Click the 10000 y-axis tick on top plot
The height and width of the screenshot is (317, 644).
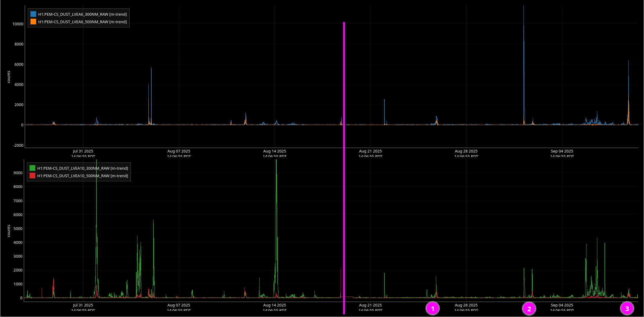point(18,24)
